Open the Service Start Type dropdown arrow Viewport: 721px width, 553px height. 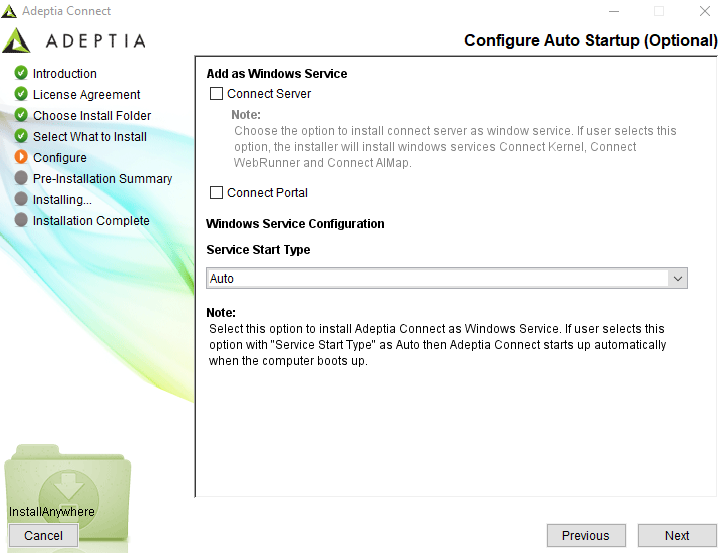click(677, 279)
